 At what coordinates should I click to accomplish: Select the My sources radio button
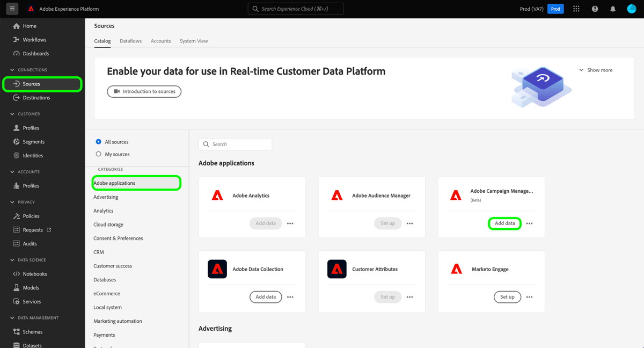(x=98, y=154)
